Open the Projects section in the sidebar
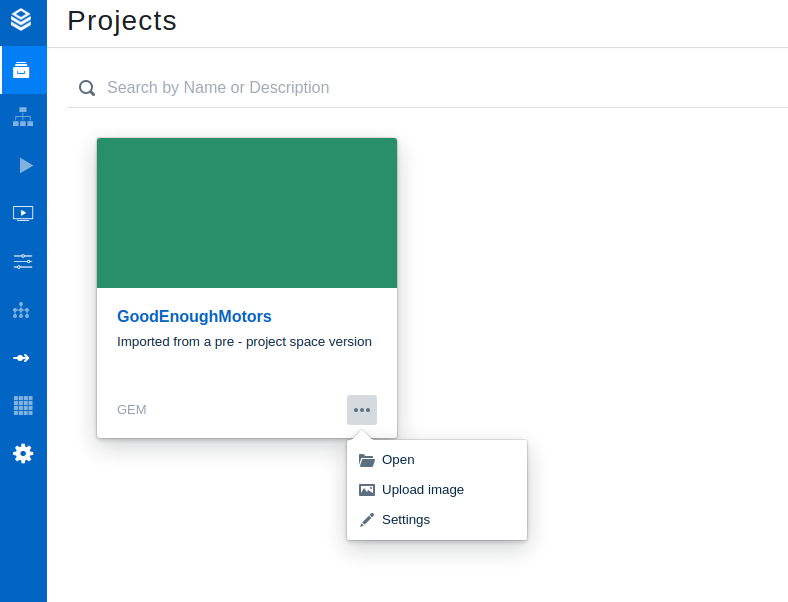The width and height of the screenshot is (788, 602). (x=22, y=70)
